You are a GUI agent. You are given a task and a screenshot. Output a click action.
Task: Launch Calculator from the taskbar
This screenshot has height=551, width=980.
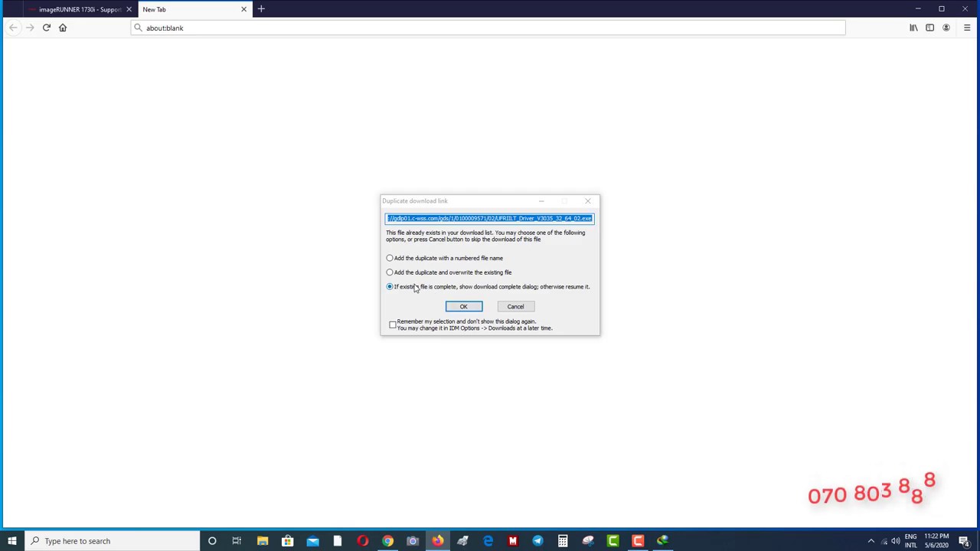coord(563,541)
